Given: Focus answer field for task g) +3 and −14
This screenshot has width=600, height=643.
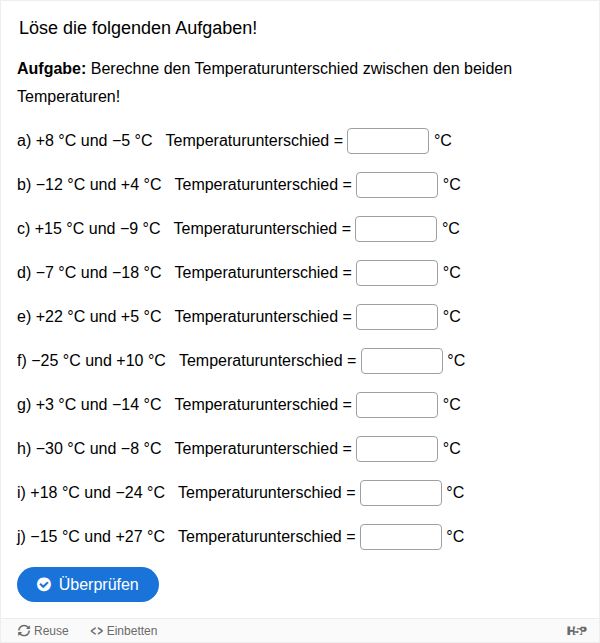Looking at the screenshot, I should 397,405.
